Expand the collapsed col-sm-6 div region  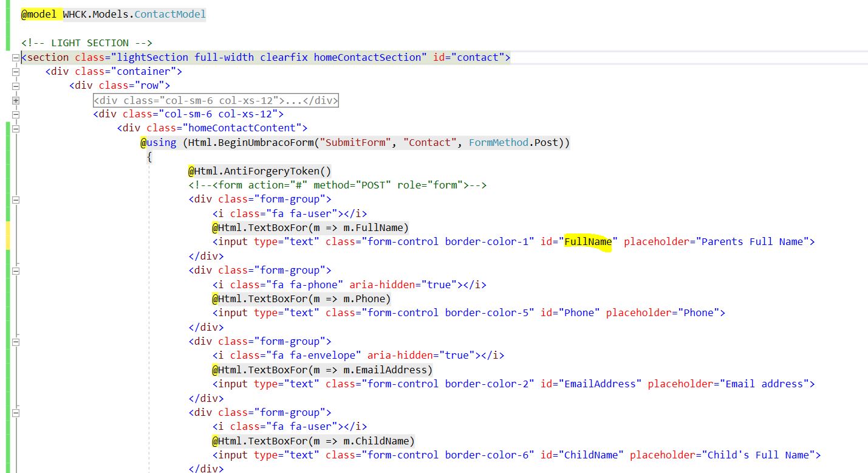[x=15, y=100]
